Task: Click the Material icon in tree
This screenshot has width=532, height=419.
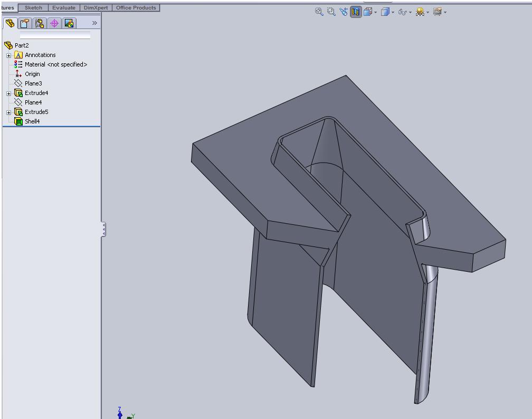Action: pyautogui.click(x=18, y=64)
